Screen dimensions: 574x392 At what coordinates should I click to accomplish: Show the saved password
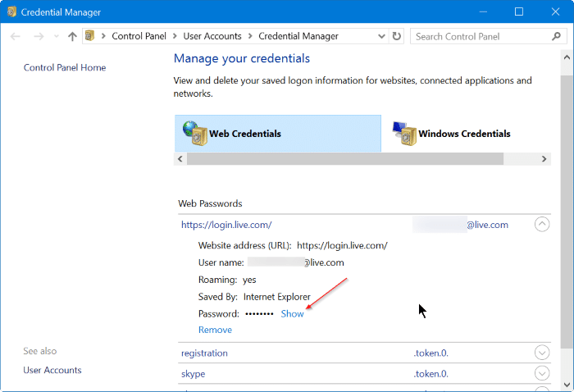(x=292, y=313)
